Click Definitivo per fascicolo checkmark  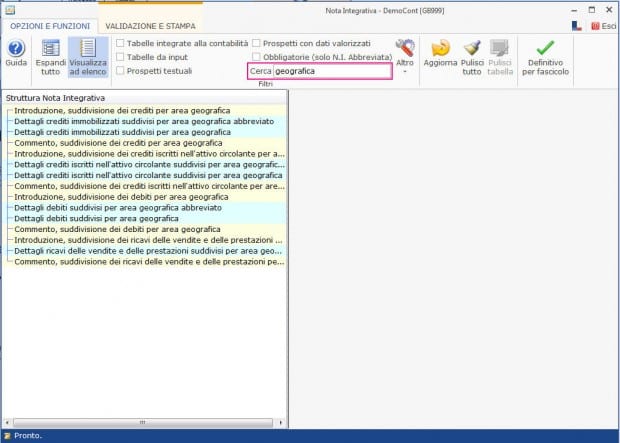[x=545, y=48]
